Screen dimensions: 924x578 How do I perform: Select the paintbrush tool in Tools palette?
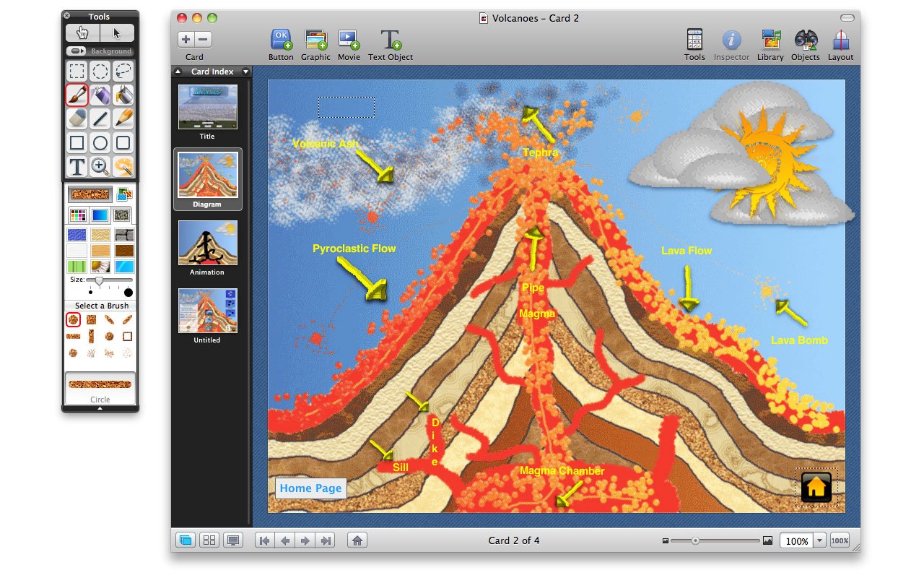click(x=77, y=95)
